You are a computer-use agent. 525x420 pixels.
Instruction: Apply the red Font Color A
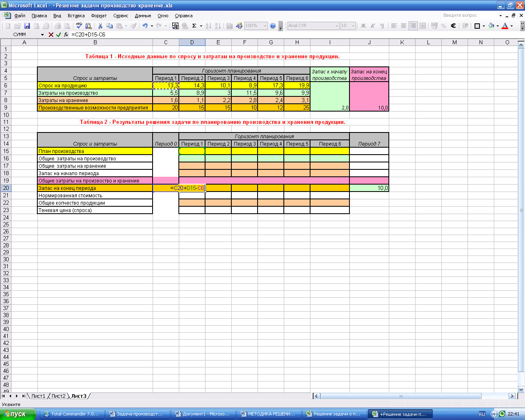tap(505, 26)
